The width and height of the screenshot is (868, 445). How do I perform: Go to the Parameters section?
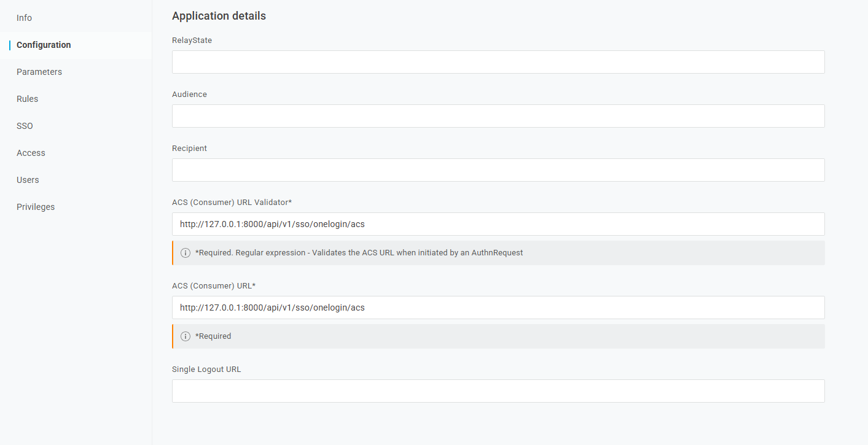point(39,72)
